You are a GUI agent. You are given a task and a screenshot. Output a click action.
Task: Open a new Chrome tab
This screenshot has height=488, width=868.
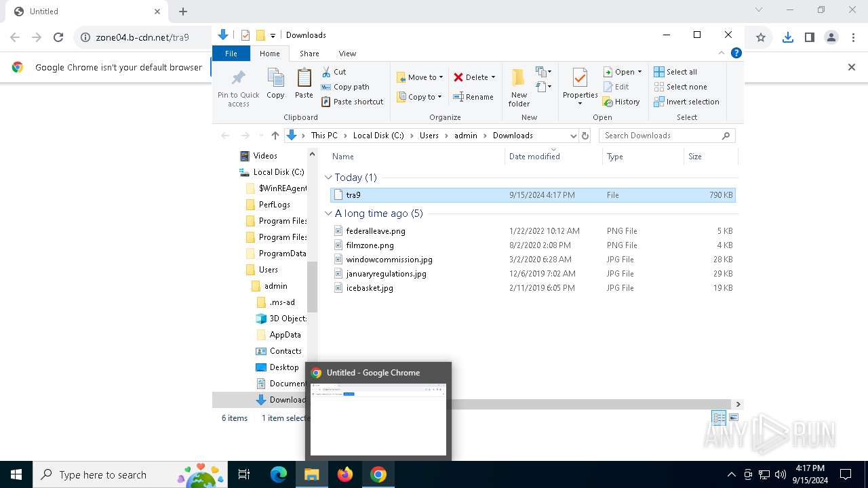pyautogui.click(x=183, y=12)
